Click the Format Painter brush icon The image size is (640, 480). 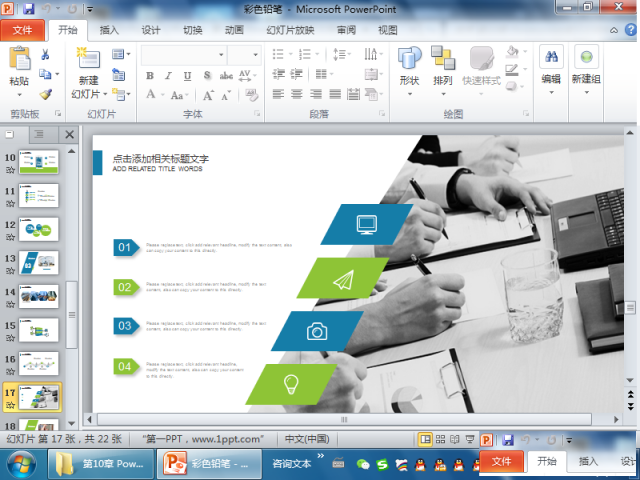click(x=46, y=95)
